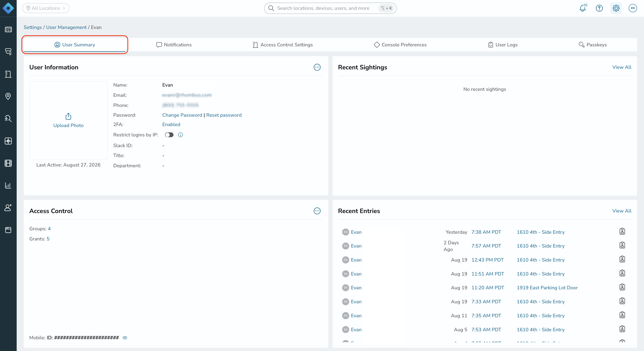Click the 2FA Enabled link

(x=171, y=124)
